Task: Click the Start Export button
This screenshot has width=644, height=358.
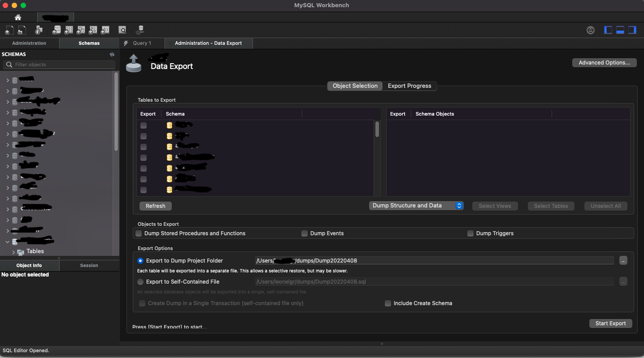Action: click(x=610, y=323)
